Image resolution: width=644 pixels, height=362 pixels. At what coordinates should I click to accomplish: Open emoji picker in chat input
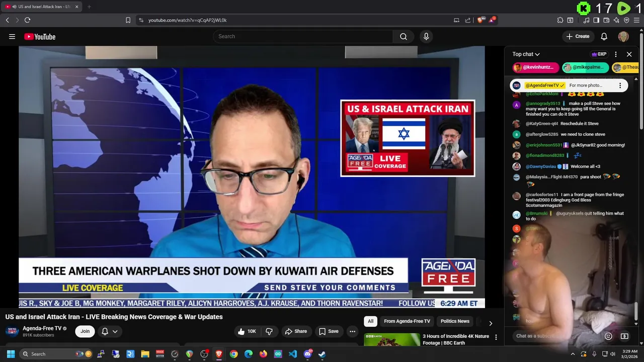click(x=608, y=336)
